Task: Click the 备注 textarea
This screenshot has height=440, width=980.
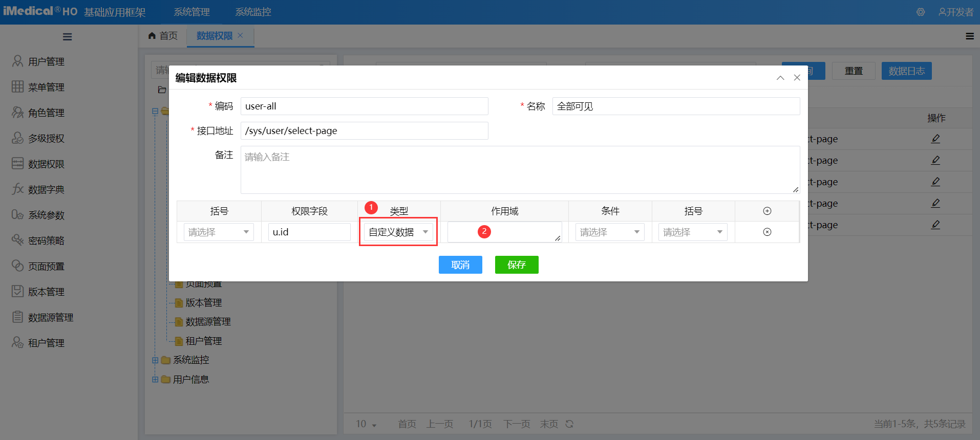Action: pos(520,170)
